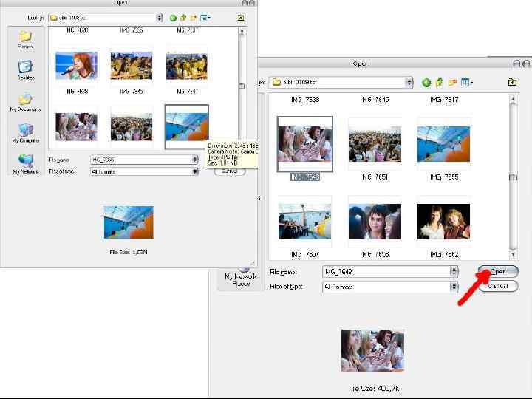Select IMG_7655 thumbnail in right dialog

pyautogui.click(x=443, y=144)
